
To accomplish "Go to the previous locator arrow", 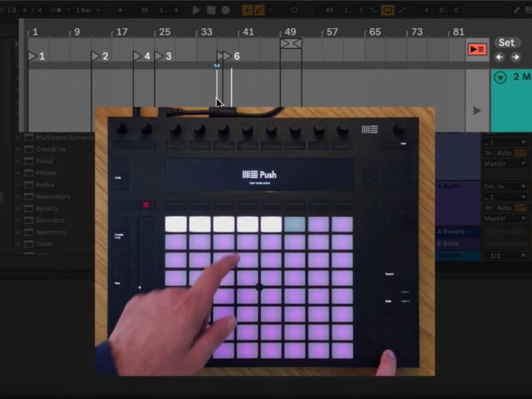I will [x=499, y=57].
